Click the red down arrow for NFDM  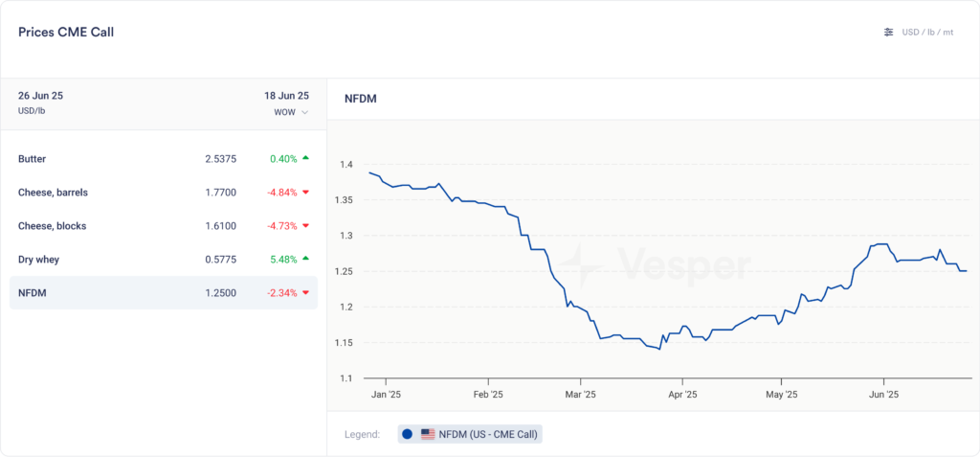[x=305, y=292]
